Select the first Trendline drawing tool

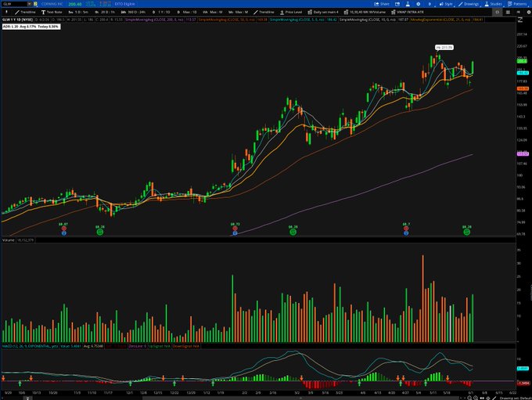[x=25, y=12]
